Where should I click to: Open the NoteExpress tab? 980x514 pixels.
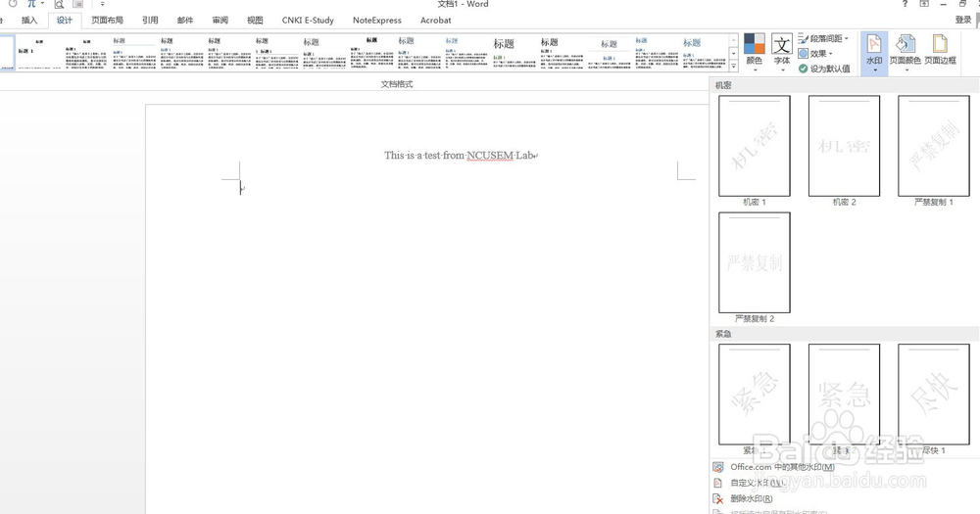[x=377, y=20]
